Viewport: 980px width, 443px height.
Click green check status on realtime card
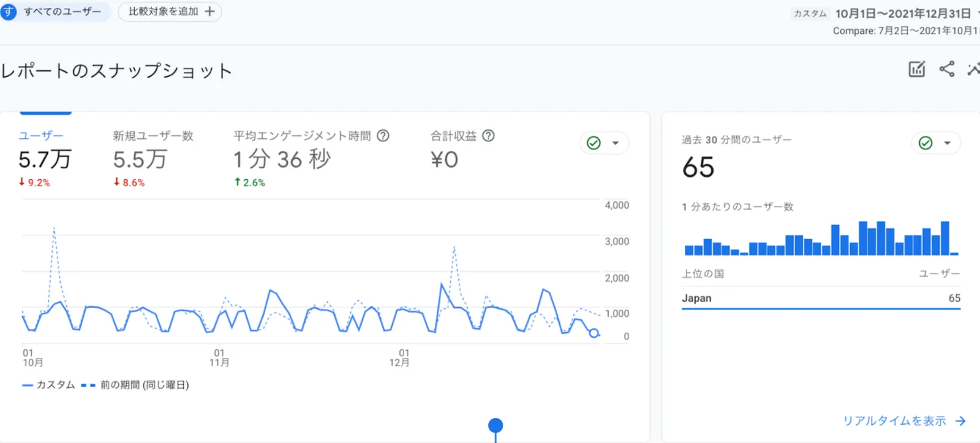[x=925, y=143]
